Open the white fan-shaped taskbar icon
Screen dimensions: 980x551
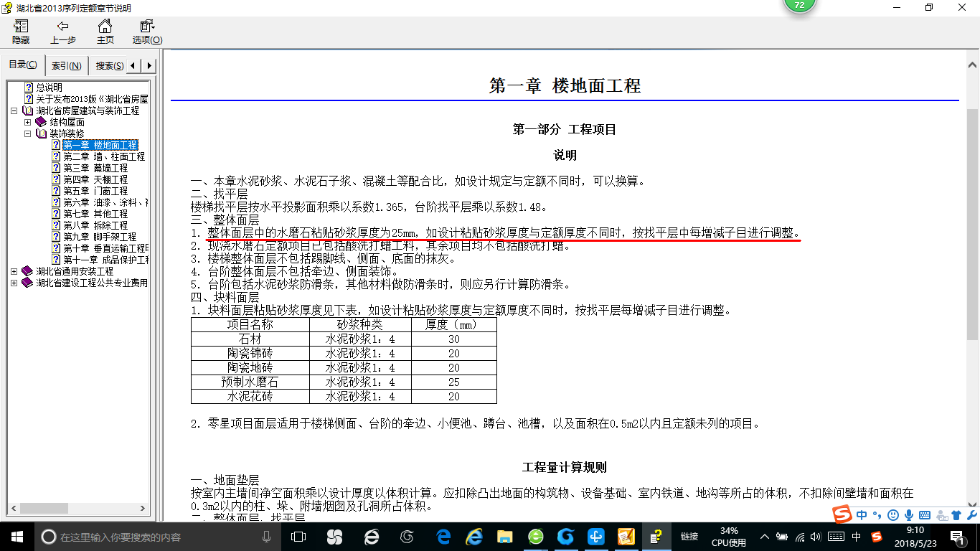(x=334, y=536)
